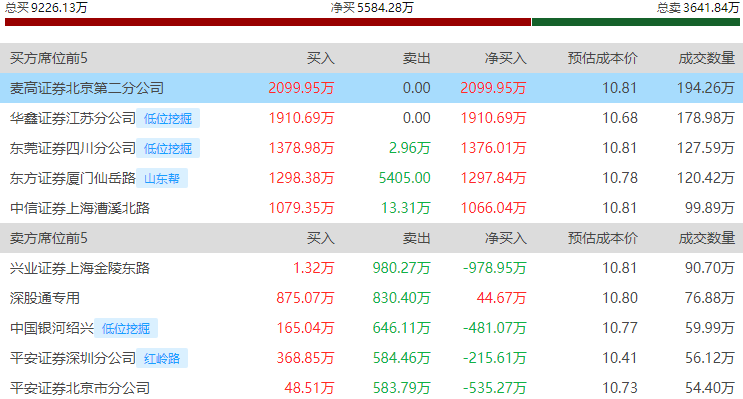743x399 pixels.
Task: Click 卖出 column header in buyer table
Action: (417, 58)
